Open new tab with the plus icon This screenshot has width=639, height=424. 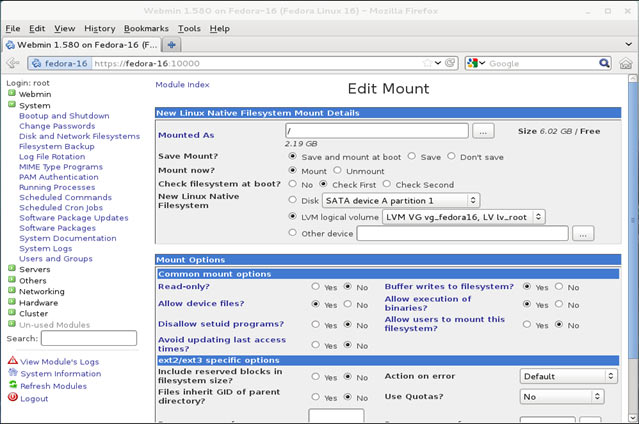[172, 45]
